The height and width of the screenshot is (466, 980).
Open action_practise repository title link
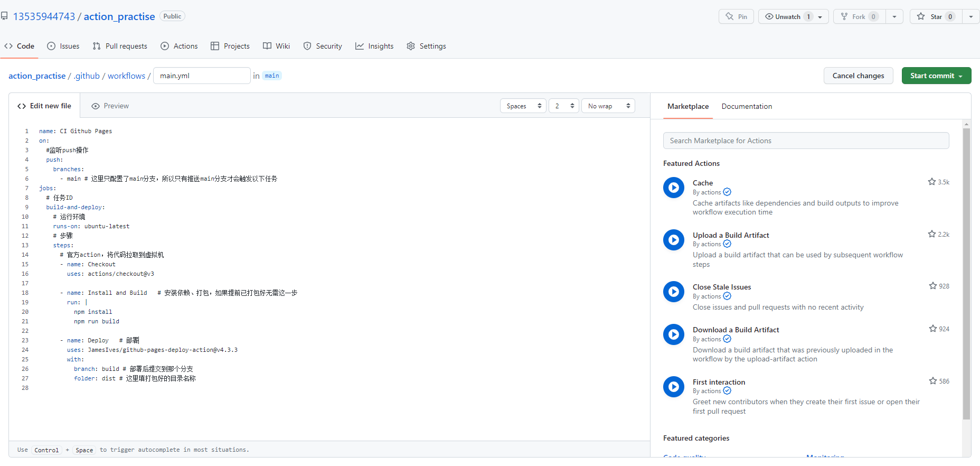pos(119,16)
